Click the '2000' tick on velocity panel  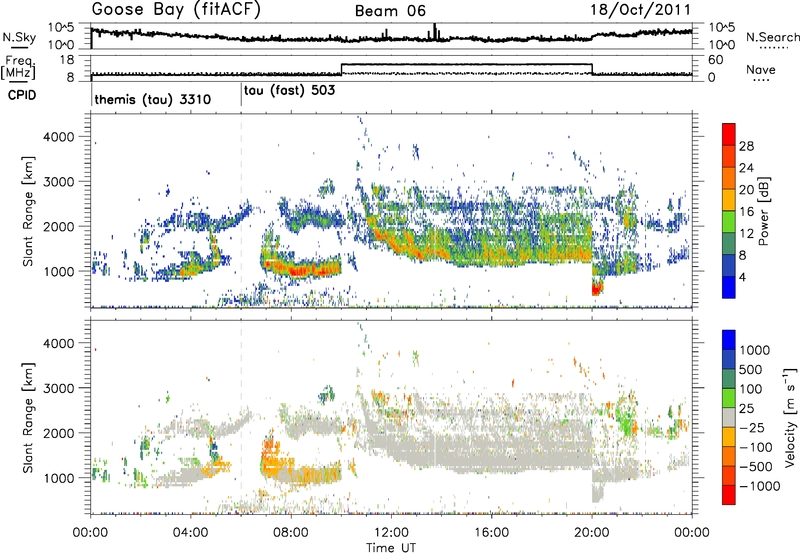click(58, 433)
